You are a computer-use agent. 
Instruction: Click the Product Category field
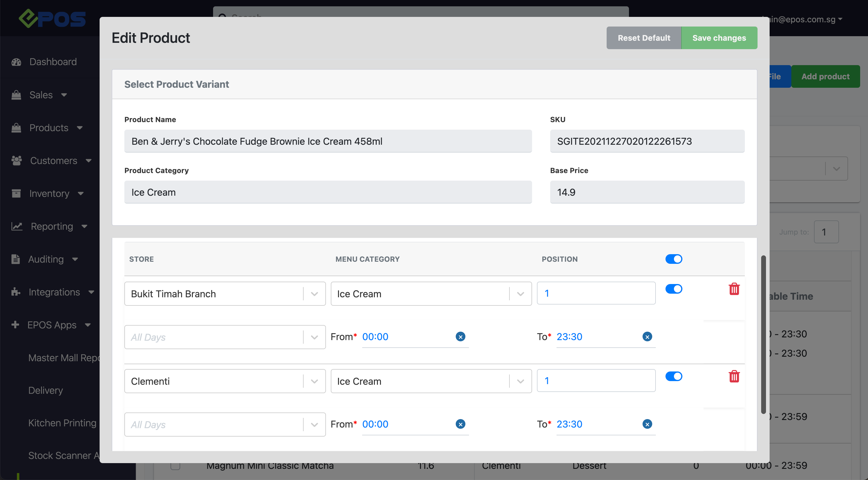(328, 192)
